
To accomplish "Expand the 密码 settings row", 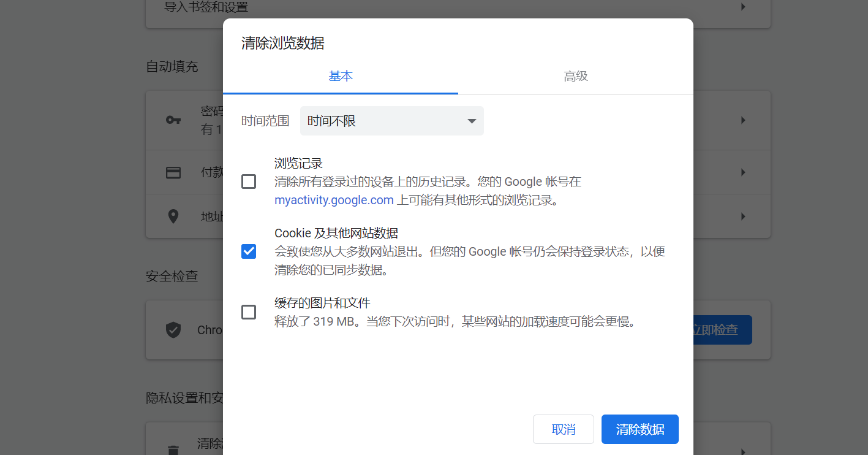I will click(x=743, y=120).
